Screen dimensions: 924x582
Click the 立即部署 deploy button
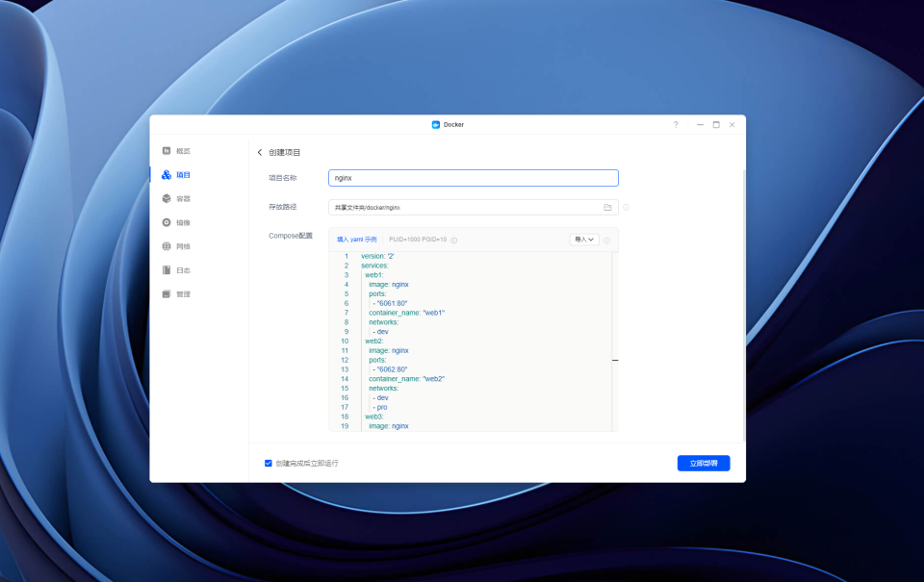pyautogui.click(x=704, y=464)
